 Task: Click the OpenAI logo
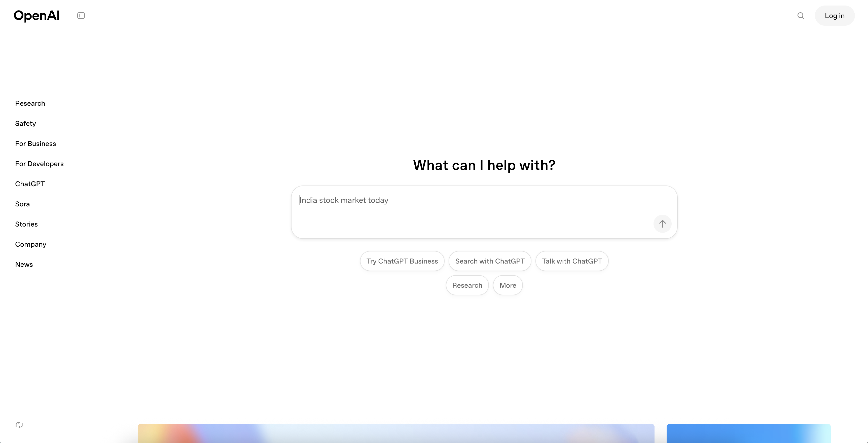(x=37, y=16)
